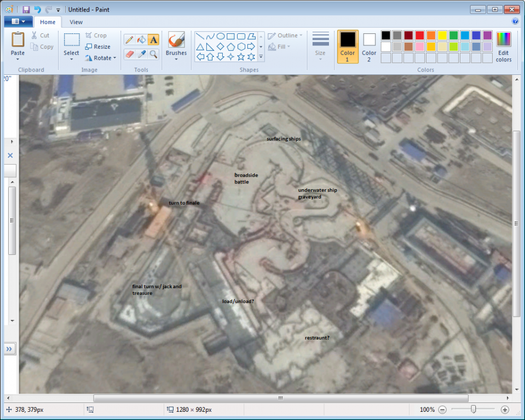
Task: Select the Magnifier tool
Action: [153, 54]
